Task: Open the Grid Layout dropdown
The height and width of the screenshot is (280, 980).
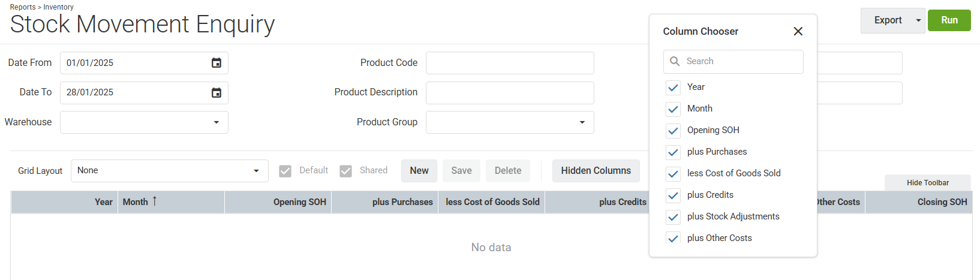Action: tap(257, 171)
